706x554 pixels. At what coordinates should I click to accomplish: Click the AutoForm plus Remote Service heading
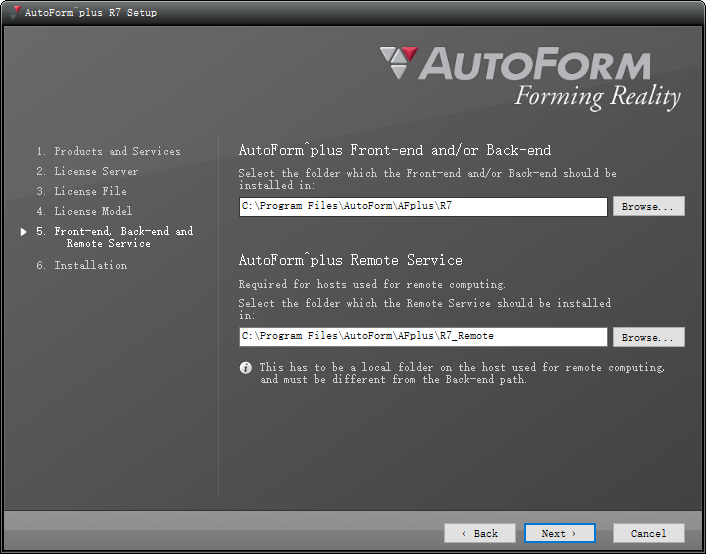(351, 260)
